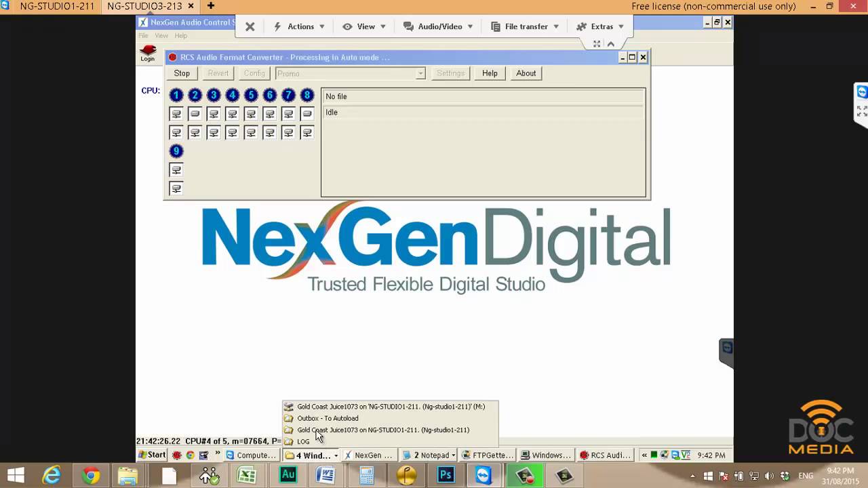
Task: Click the CPU 6 numbered badge
Action: click(270, 96)
